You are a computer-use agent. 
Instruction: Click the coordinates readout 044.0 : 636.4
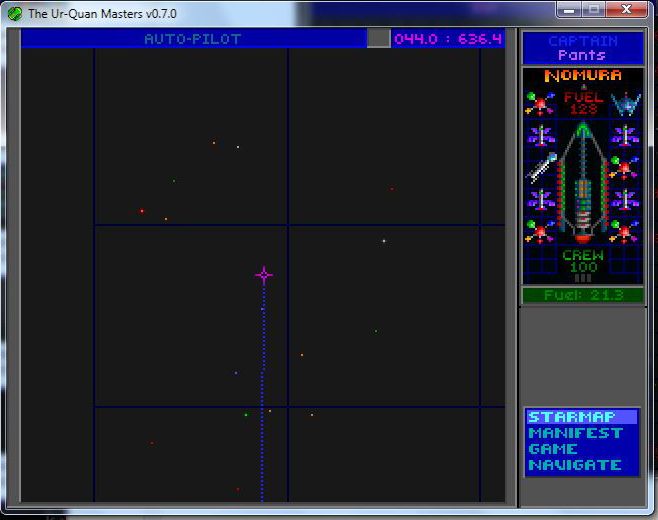pyautogui.click(x=448, y=39)
